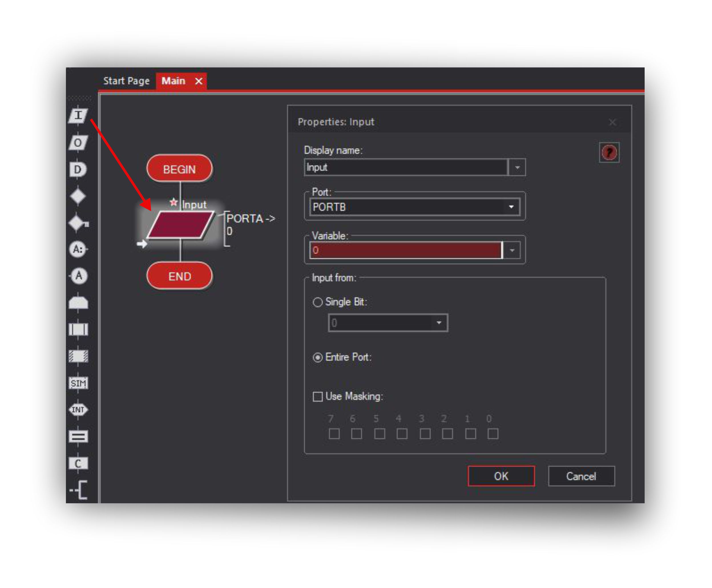Select the Delay icon in the toolbox
This screenshot has width=712, height=588.
[78, 169]
